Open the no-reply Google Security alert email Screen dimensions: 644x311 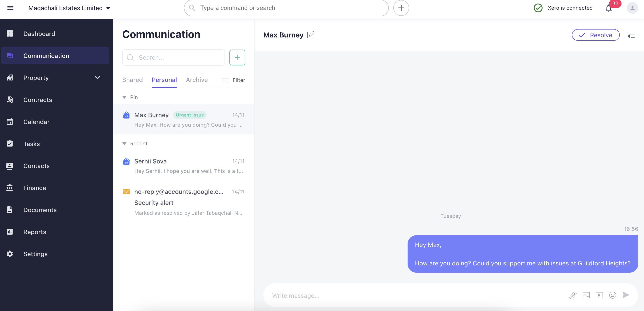point(184,202)
